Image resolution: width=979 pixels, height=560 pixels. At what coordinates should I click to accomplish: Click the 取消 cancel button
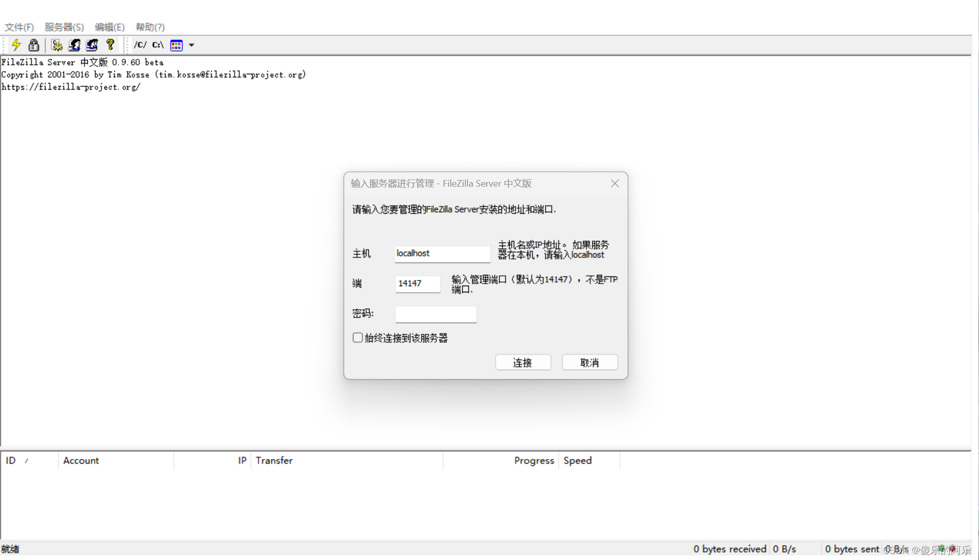coord(590,363)
